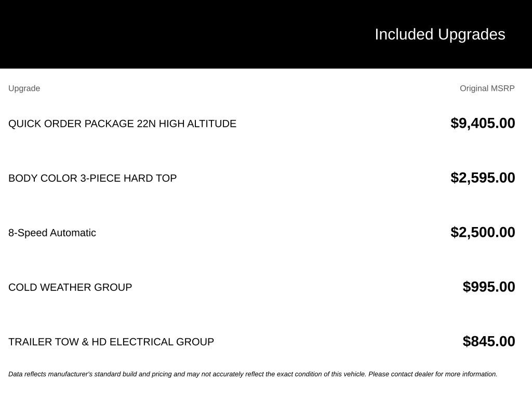532x399 pixels.
Task: Click the word 'Upgrades' in the title
Action: point(472,35)
